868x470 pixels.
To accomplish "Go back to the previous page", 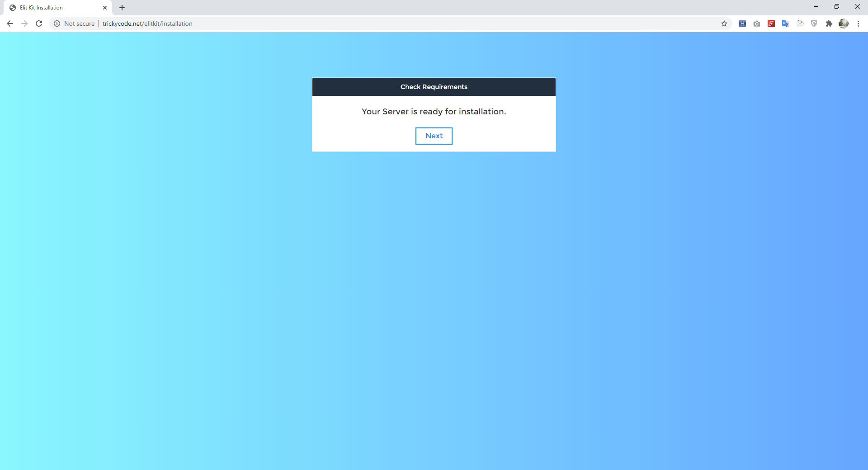I will [10, 23].
